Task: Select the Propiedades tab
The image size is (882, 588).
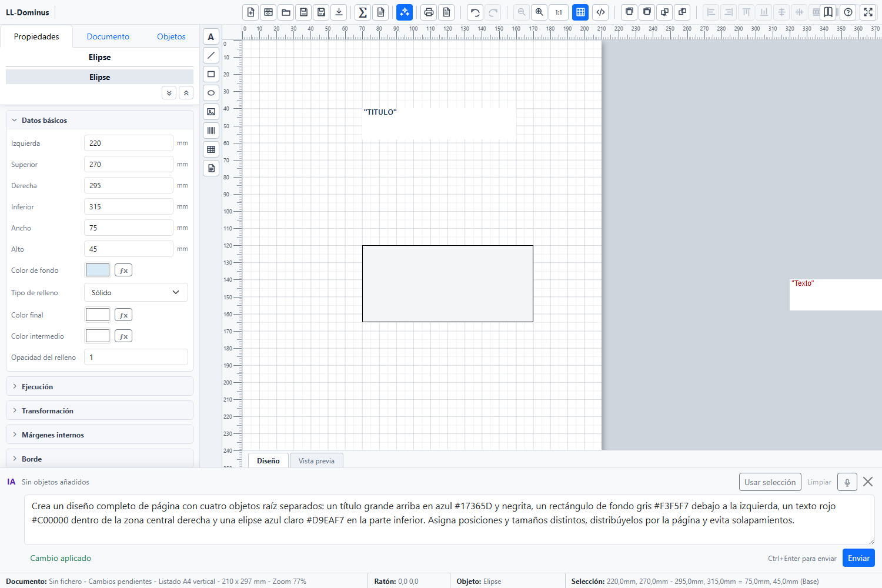Action: coord(36,36)
